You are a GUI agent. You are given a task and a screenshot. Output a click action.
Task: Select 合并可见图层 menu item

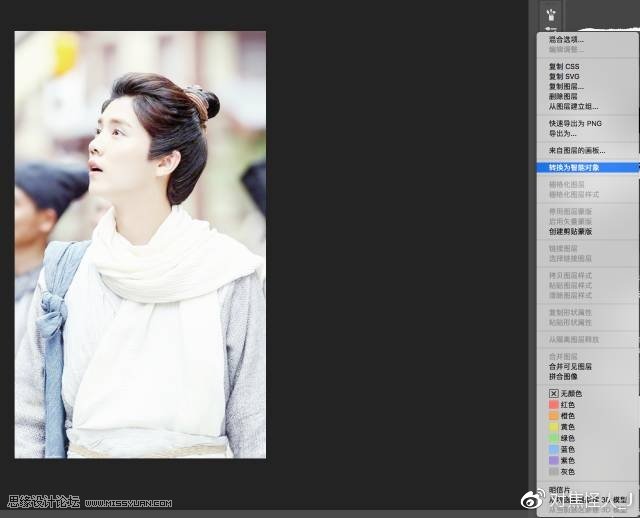pos(570,367)
